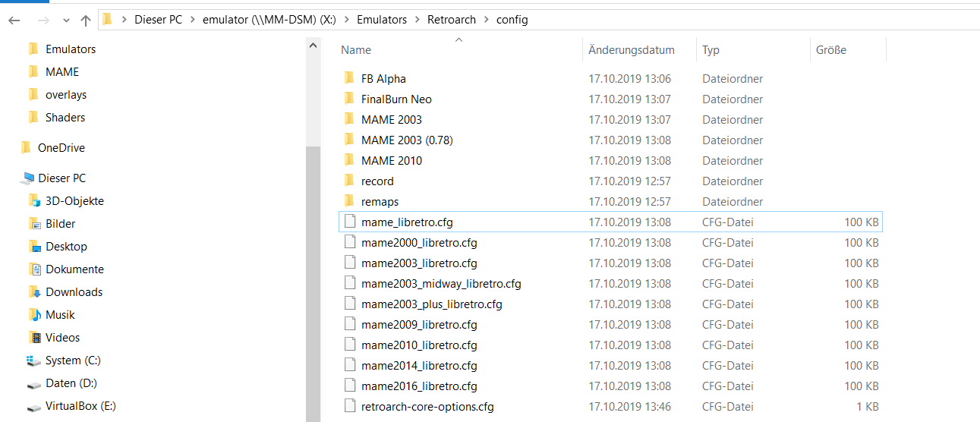Click the Emulators breadcrumb segment
Image resolution: width=980 pixels, height=422 pixels.
tap(383, 20)
